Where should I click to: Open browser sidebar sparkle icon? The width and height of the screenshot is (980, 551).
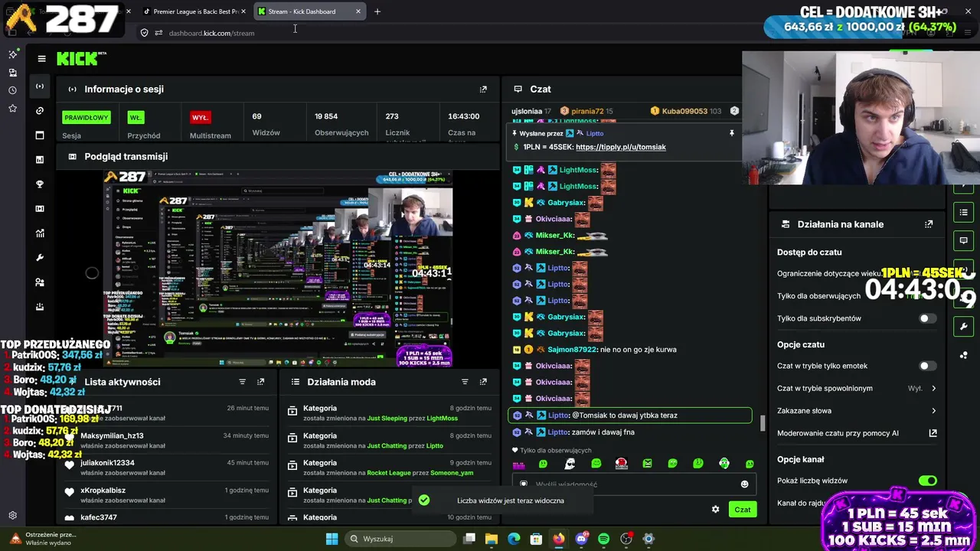click(x=12, y=54)
